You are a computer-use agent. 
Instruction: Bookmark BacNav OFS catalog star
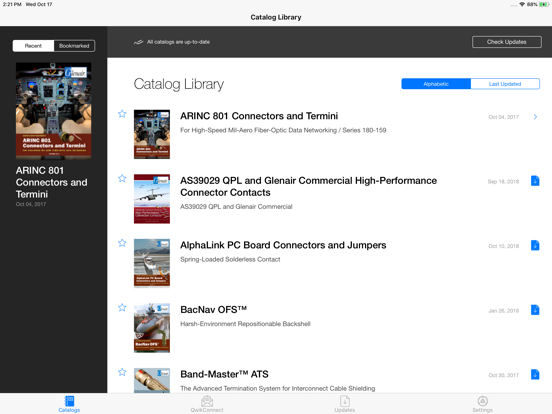pyautogui.click(x=122, y=307)
